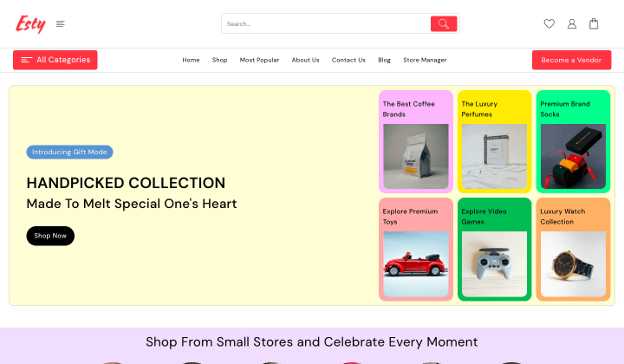The width and height of the screenshot is (624, 364).
Task: Open The Luxury Perfumes card
Action: [494, 141]
